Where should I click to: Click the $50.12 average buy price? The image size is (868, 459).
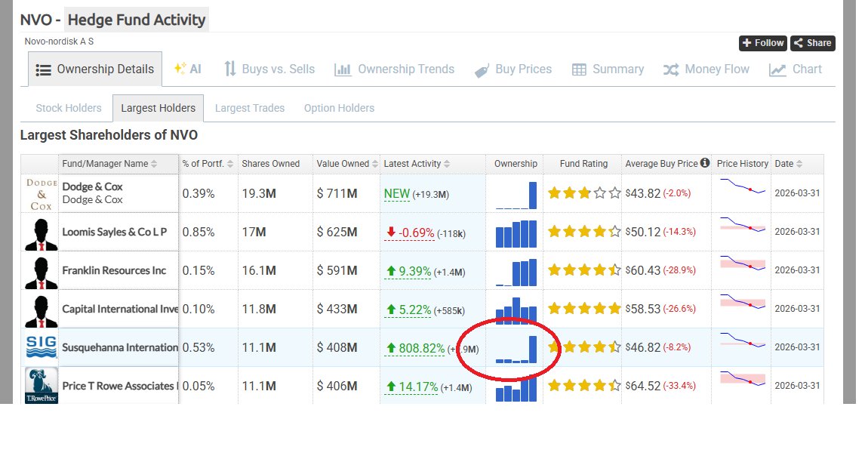point(642,232)
